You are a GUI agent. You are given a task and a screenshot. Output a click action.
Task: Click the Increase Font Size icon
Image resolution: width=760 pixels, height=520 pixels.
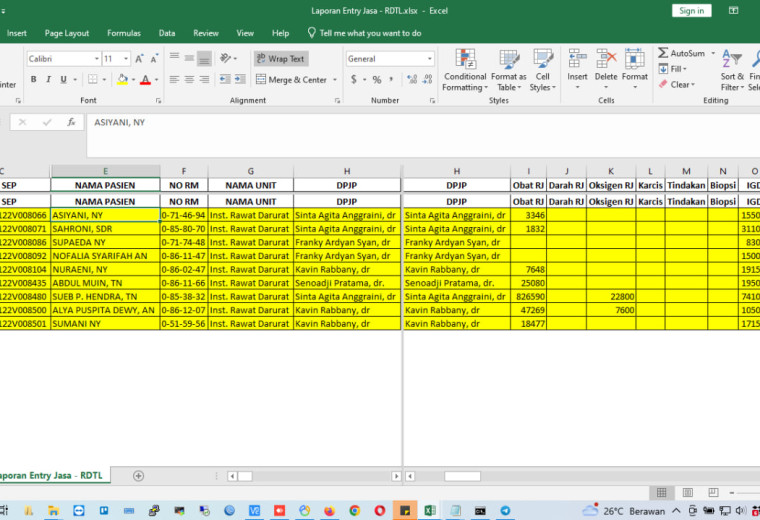[139, 59]
